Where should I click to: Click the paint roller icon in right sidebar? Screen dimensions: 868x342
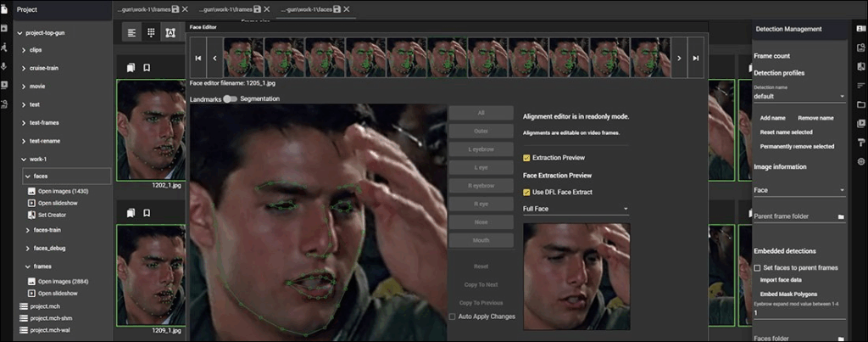(861, 142)
